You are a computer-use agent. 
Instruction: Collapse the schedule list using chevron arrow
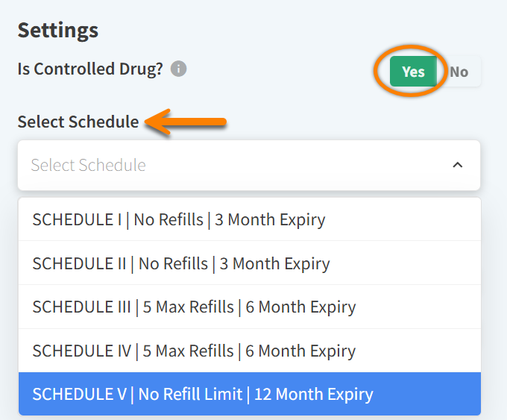458,165
